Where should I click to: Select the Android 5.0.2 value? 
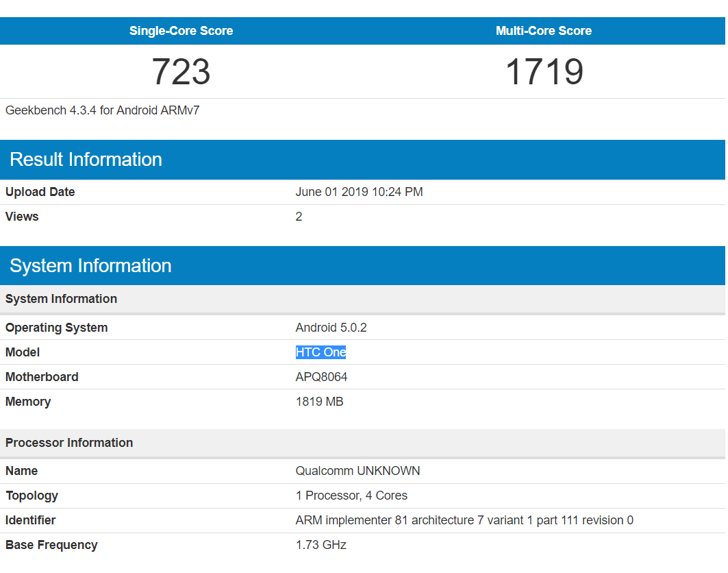pyautogui.click(x=331, y=328)
